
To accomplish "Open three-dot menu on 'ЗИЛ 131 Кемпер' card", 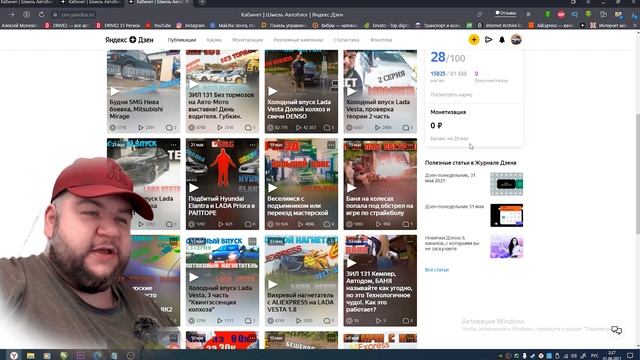I will tap(410, 242).
